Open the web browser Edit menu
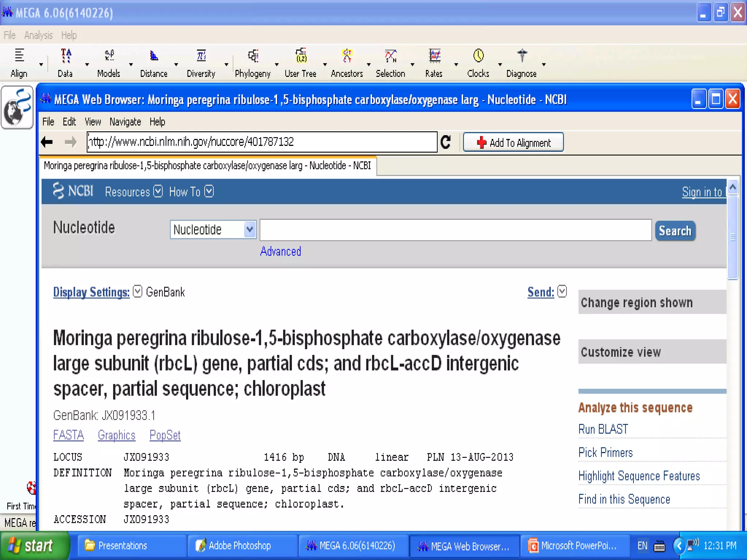This screenshot has width=747, height=560. (69, 122)
